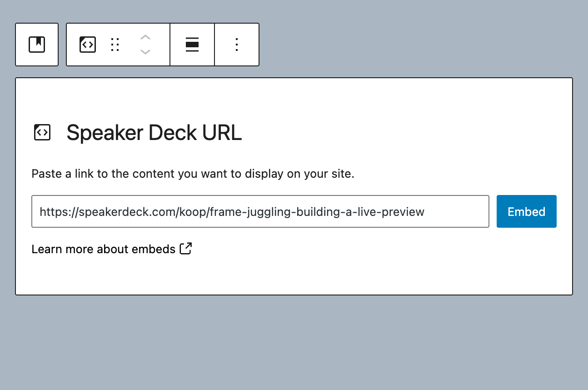The height and width of the screenshot is (390, 588).
Task: Click the drag handle dots icon
Action: [115, 44]
